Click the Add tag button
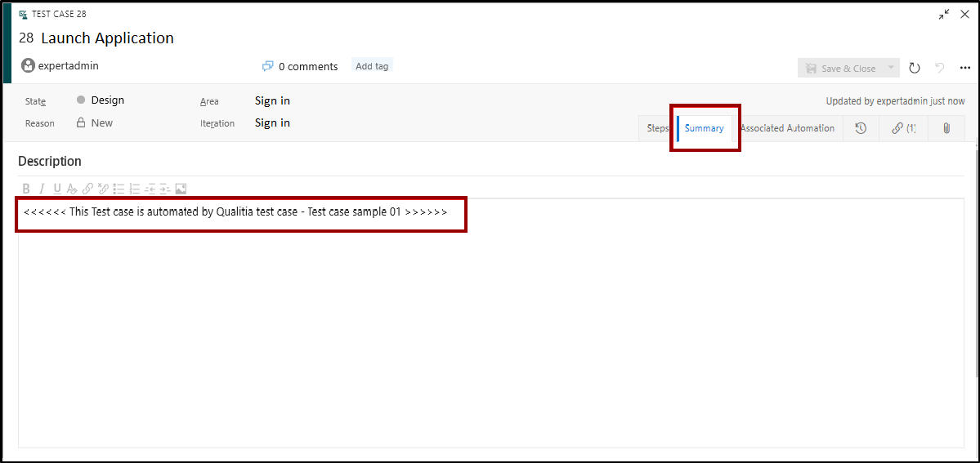The image size is (980, 463). [x=372, y=66]
